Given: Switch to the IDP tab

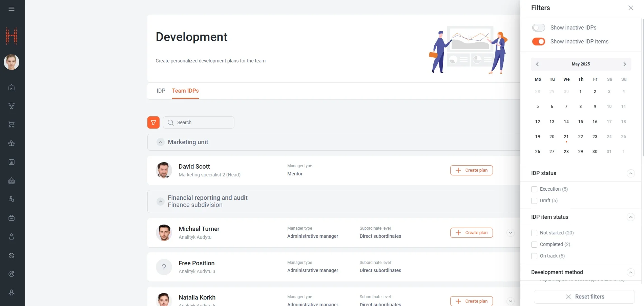Looking at the screenshot, I should click(161, 91).
